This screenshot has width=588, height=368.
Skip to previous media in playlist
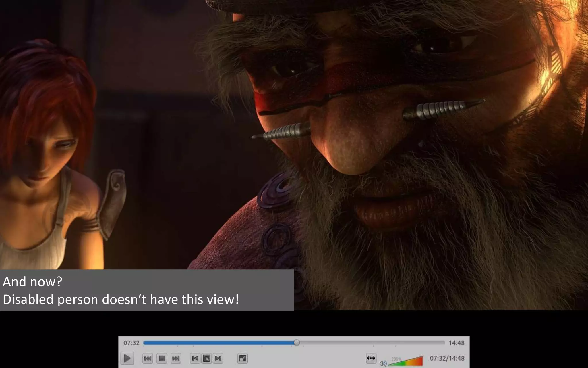[148, 358]
